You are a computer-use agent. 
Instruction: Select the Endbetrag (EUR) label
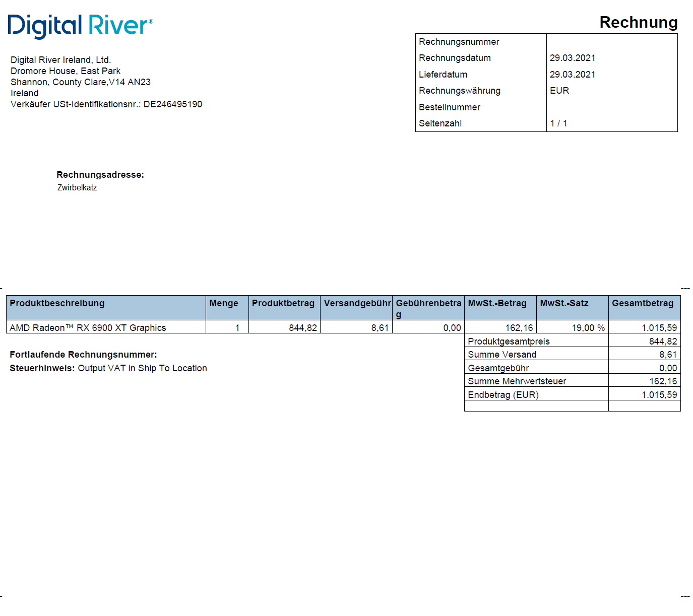(503, 395)
